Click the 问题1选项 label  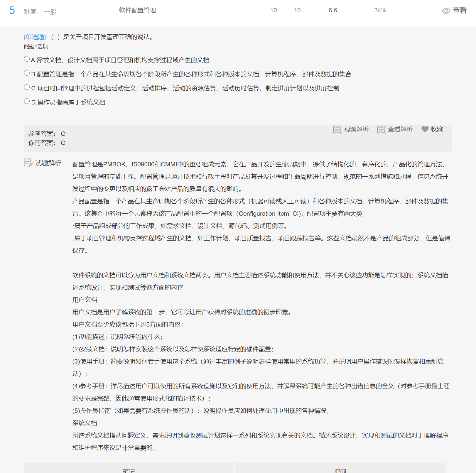point(36,46)
